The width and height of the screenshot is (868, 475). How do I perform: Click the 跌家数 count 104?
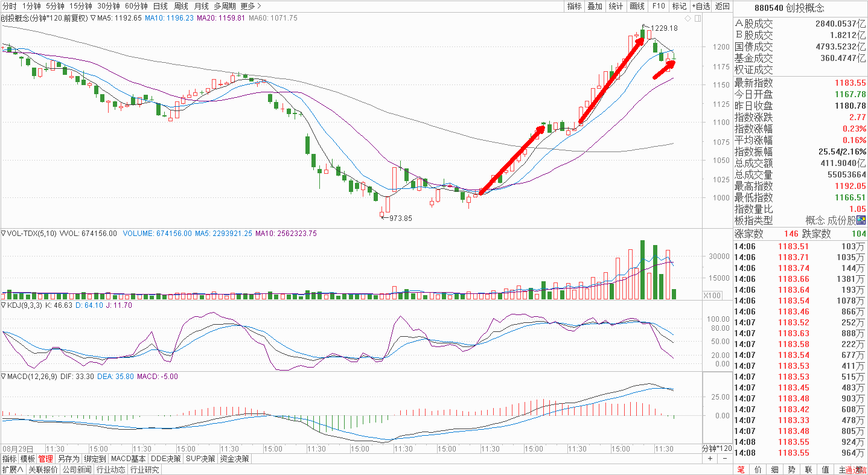pos(858,234)
